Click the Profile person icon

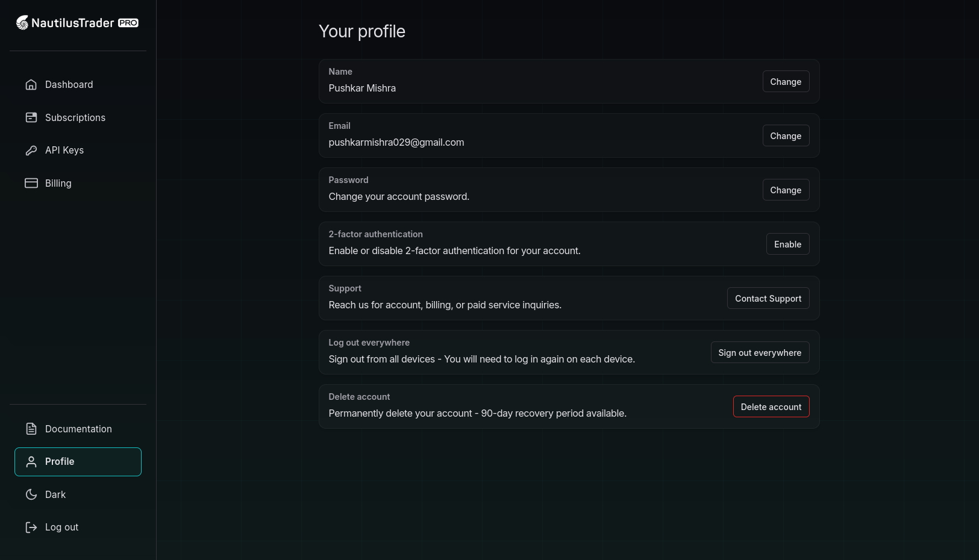(31, 462)
